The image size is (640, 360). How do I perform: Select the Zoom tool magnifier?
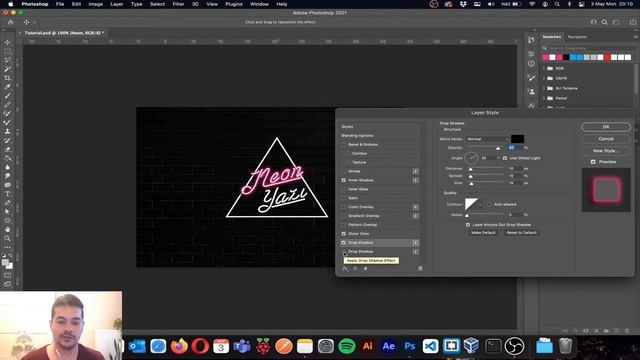click(7, 238)
